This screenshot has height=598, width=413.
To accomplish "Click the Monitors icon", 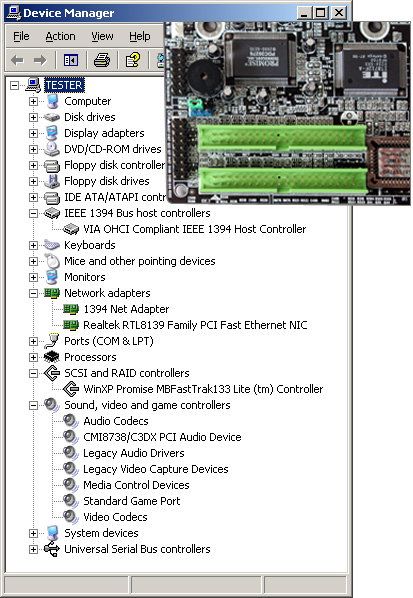I will [x=52, y=277].
